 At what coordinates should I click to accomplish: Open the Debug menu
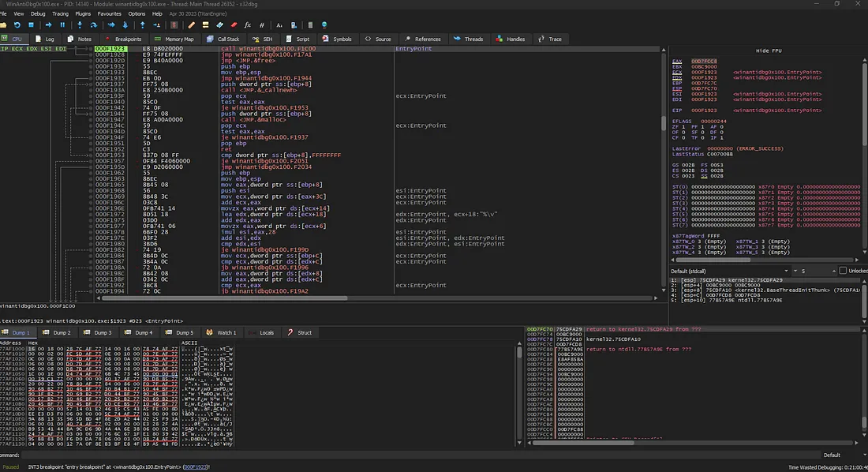(x=39, y=13)
